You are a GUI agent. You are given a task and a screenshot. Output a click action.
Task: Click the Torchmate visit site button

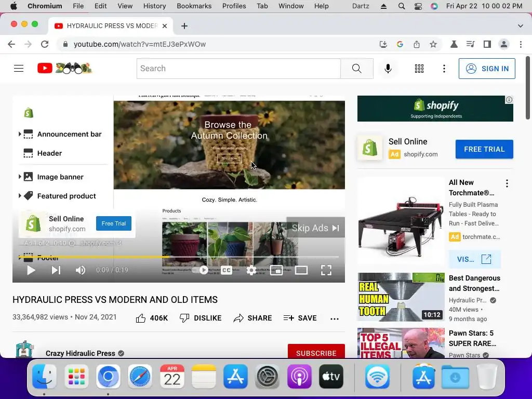pyautogui.click(x=474, y=259)
